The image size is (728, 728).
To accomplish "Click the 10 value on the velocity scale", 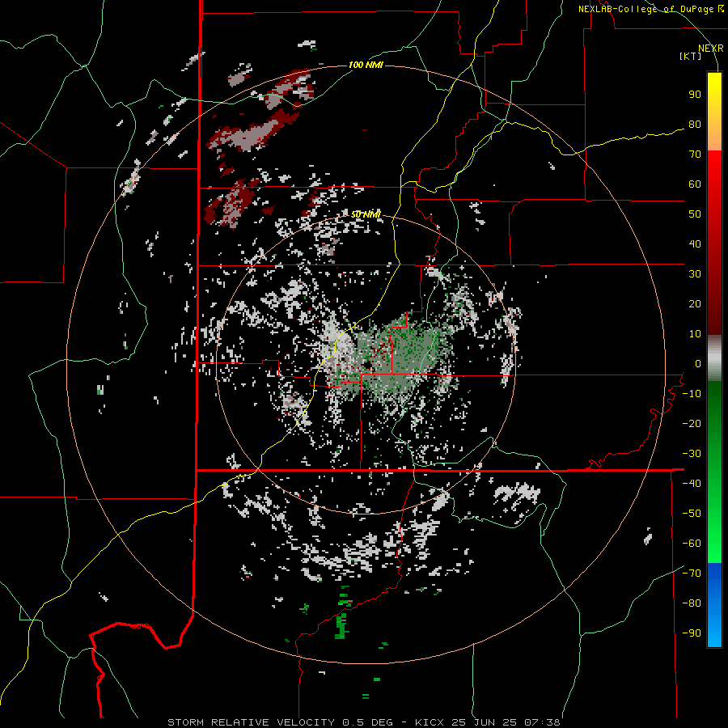I will pyautogui.click(x=695, y=334).
